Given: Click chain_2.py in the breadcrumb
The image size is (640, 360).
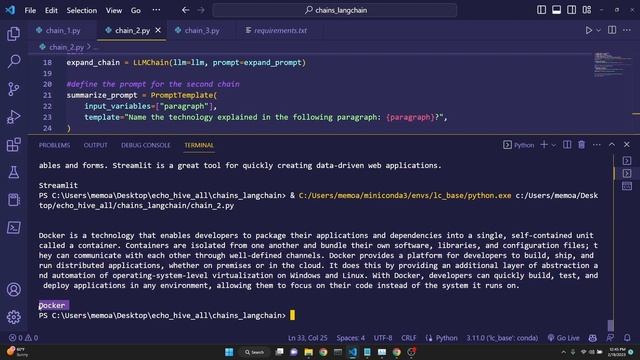Looking at the screenshot, I should 66,47.
